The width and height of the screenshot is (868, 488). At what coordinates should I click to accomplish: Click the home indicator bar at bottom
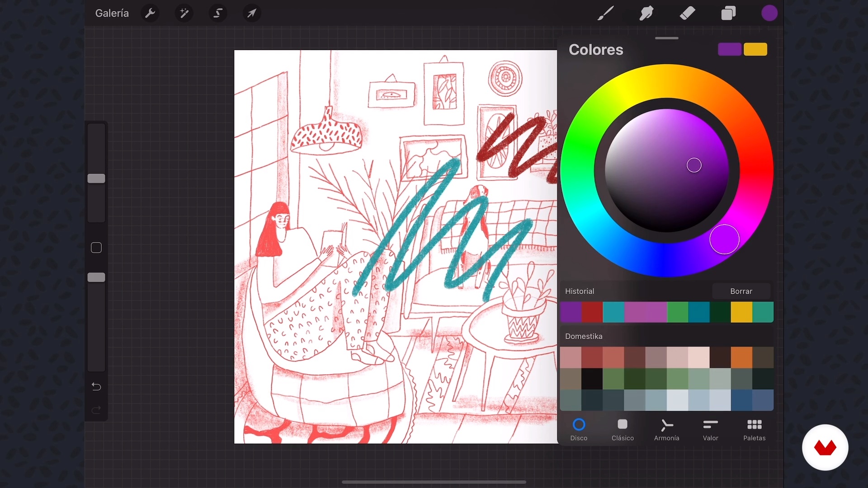(x=434, y=482)
